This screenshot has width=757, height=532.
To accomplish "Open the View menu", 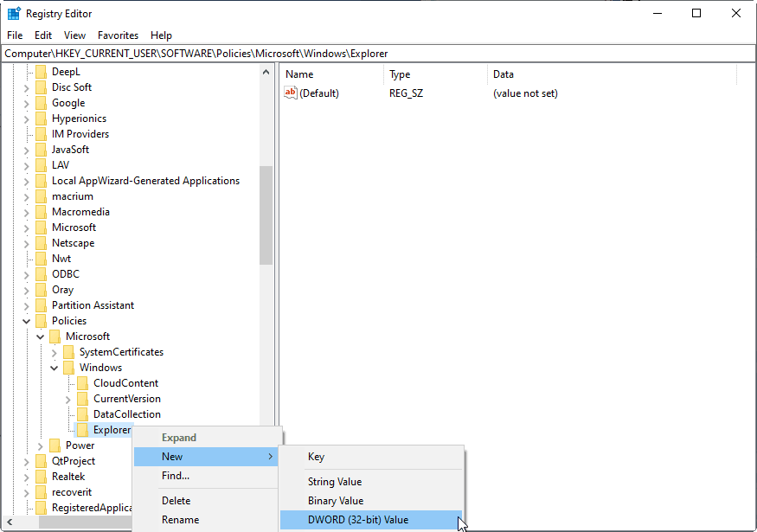I will click(74, 35).
